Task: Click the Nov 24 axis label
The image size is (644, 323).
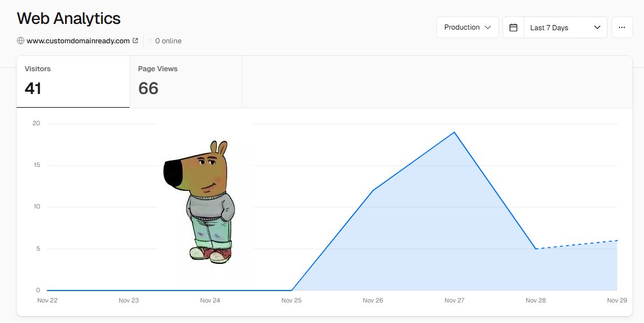Action: click(210, 300)
